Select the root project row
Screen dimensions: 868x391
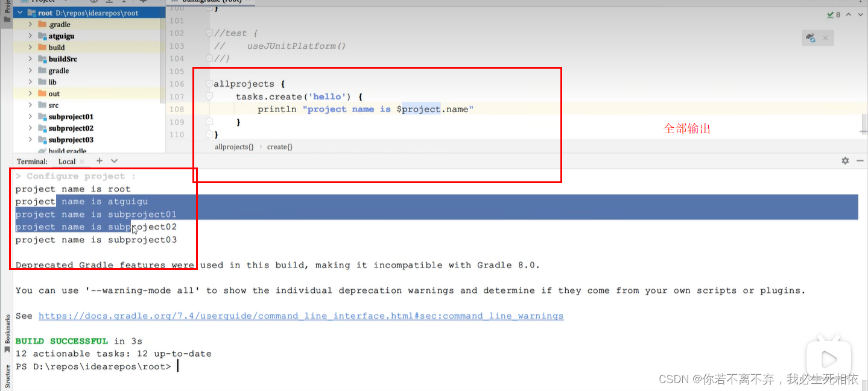(89, 13)
